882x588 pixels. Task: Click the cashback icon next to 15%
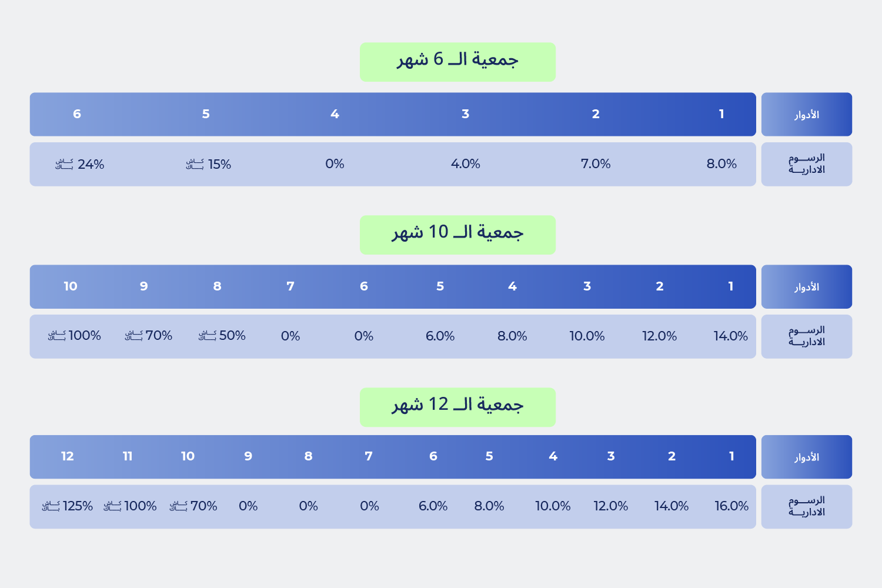[195, 164]
